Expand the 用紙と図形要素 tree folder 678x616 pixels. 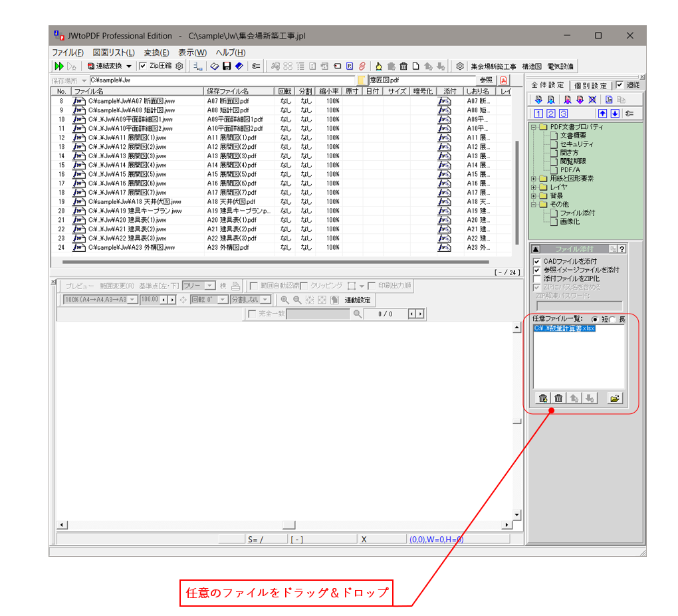[x=534, y=179]
